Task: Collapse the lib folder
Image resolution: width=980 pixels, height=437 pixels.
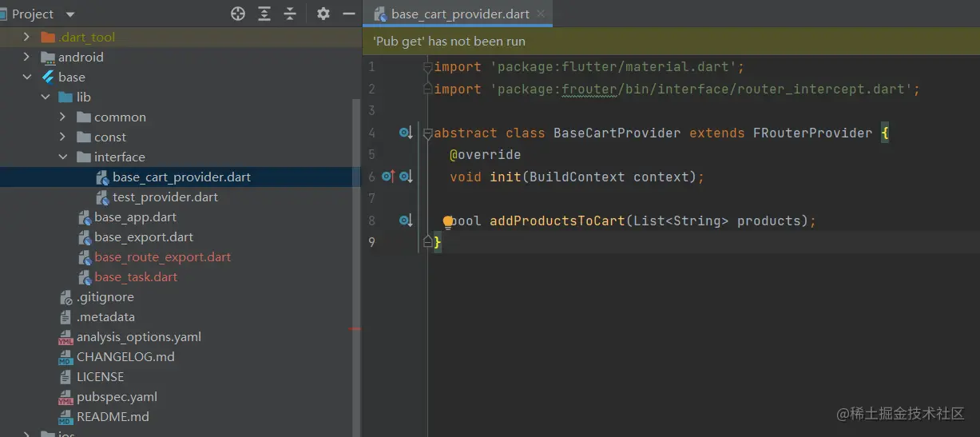Action: (x=45, y=97)
